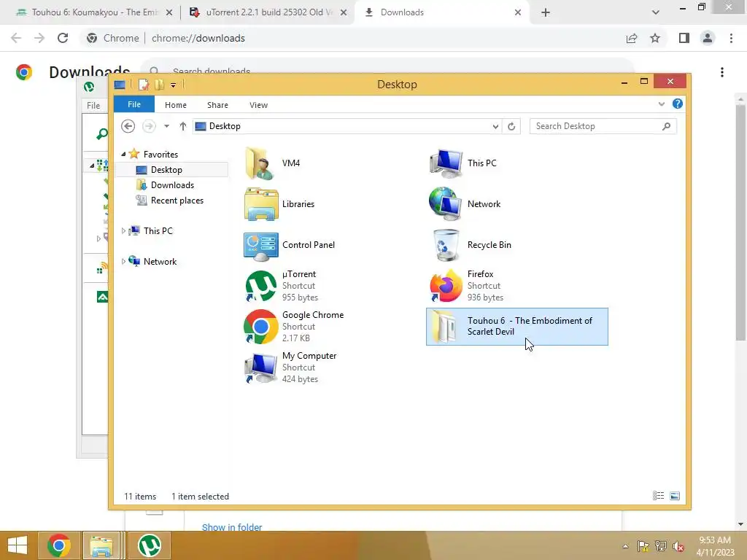Collapse the Favorites tree group
This screenshot has width=747, height=560.
click(x=123, y=155)
